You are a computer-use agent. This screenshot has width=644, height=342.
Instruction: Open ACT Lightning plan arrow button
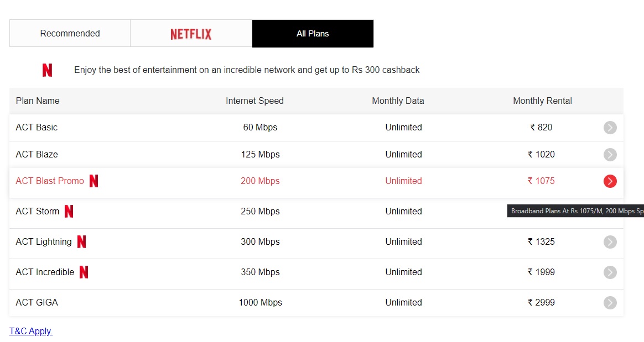[x=610, y=242]
